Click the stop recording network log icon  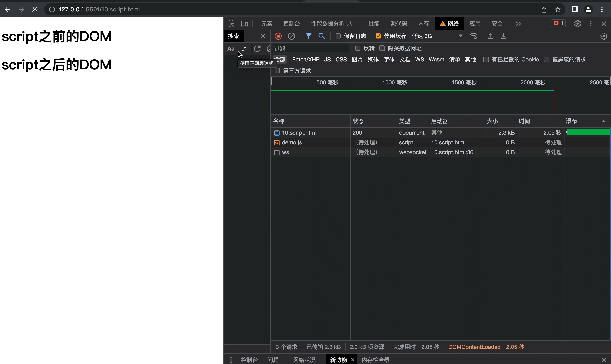(278, 36)
